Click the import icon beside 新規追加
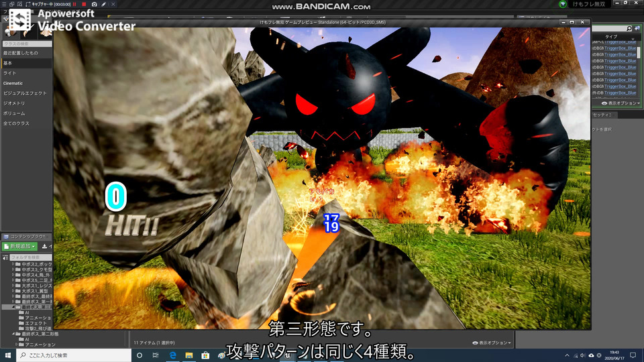644x362 pixels. click(x=44, y=246)
